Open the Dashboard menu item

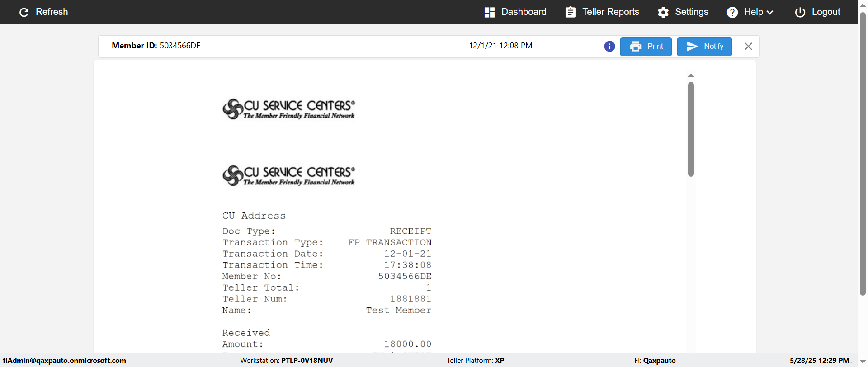coord(515,12)
